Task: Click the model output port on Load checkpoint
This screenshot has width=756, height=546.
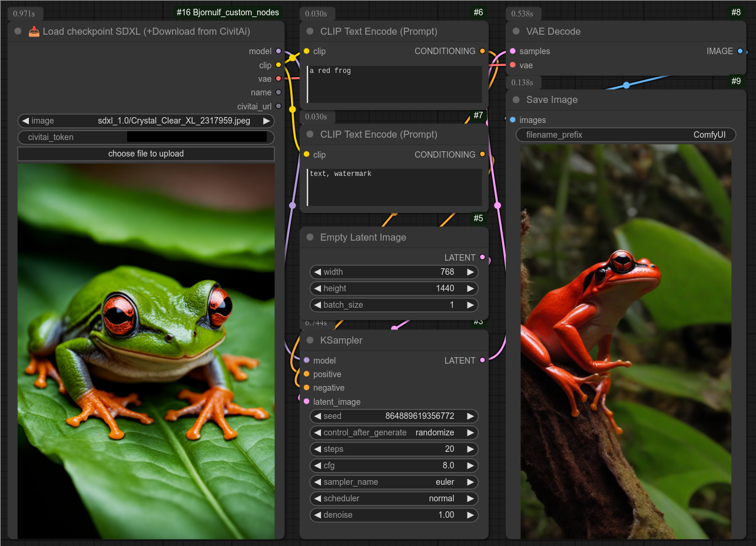Action: (278, 52)
